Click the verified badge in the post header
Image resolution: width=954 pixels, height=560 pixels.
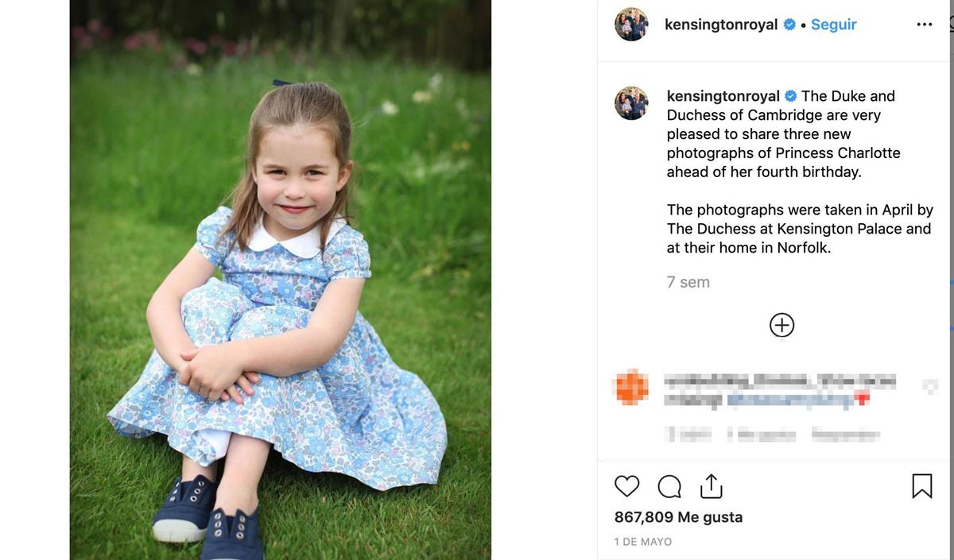789,25
